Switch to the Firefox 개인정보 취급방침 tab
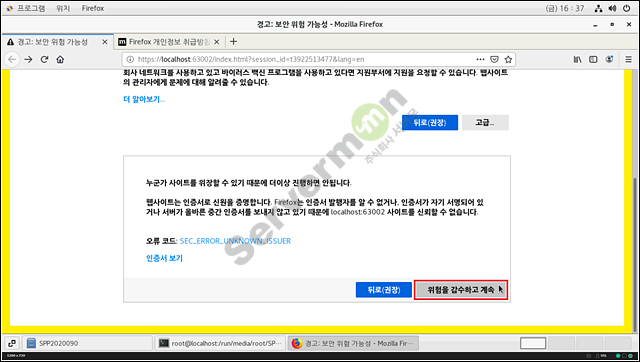This screenshot has width=640, height=362. pos(169,42)
